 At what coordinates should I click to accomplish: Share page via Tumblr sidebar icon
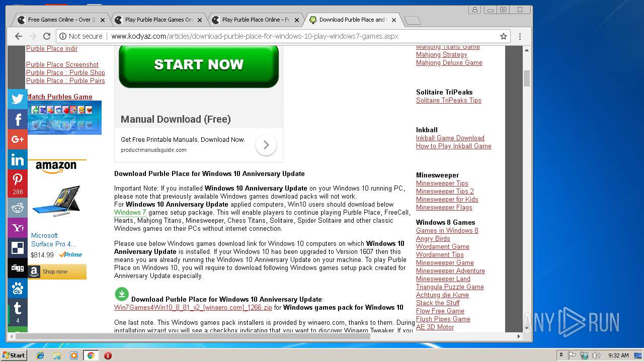coord(18,312)
